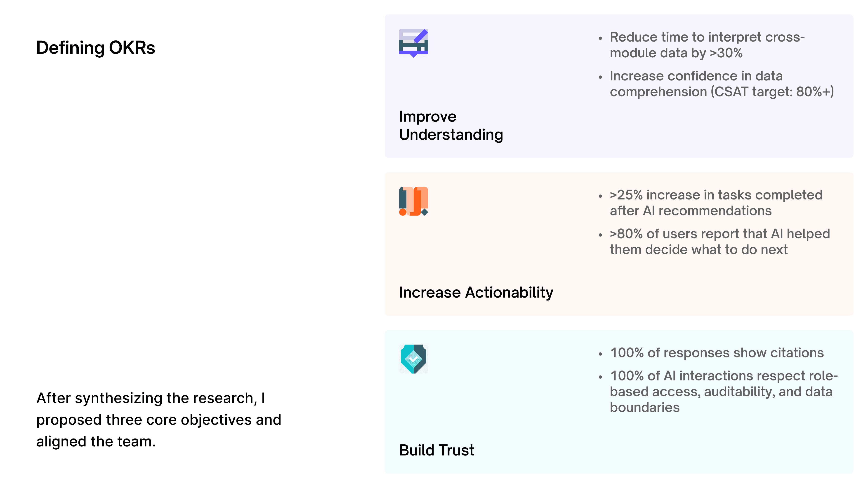Click paragraph starting After synthesizing the research
This screenshot has height=488, width=868.
(159, 420)
